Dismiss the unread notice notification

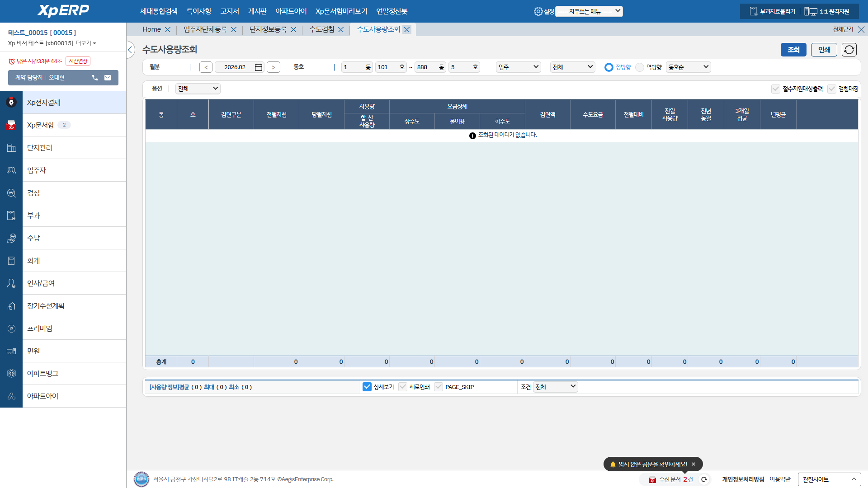(693, 464)
